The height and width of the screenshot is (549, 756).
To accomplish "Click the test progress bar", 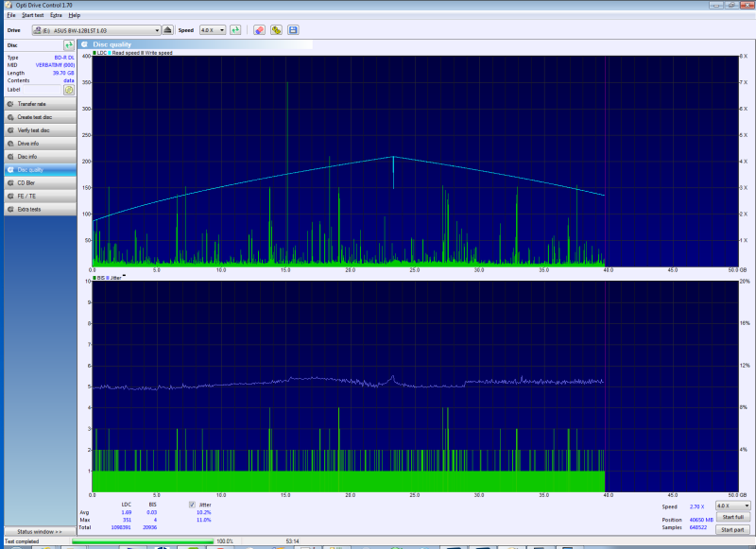I will click(x=143, y=541).
